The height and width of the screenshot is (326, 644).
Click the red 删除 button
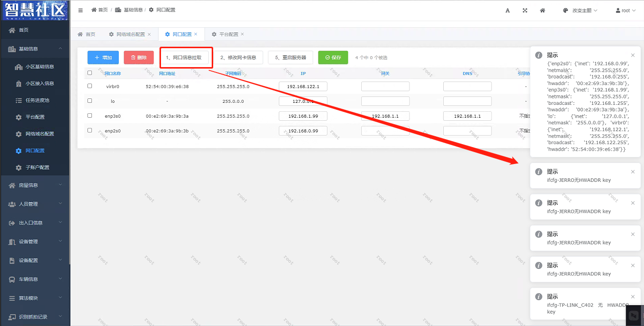tap(139, 58)
